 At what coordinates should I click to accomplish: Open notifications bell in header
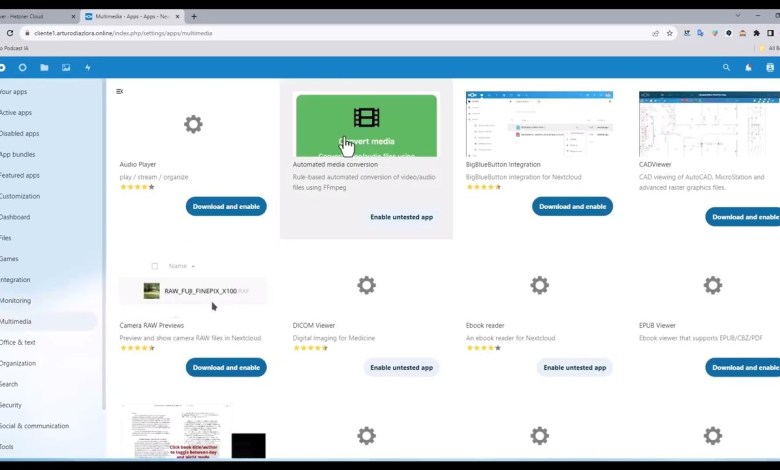click(748, 68)
